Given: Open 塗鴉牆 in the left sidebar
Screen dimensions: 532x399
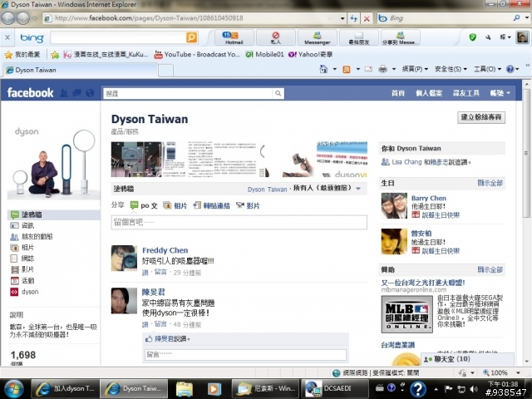Looking at the screenshot, I should (x=53, y=214).
